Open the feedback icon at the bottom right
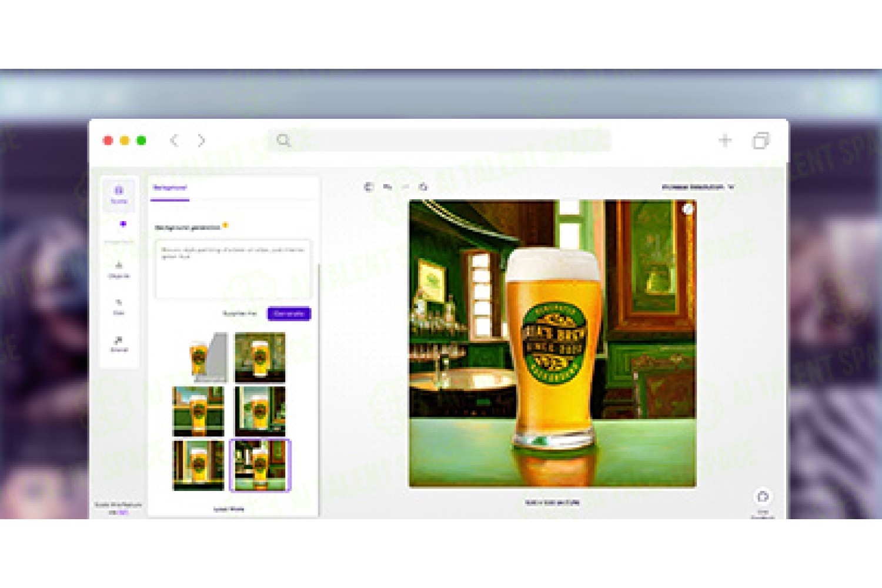 point(763,497)
